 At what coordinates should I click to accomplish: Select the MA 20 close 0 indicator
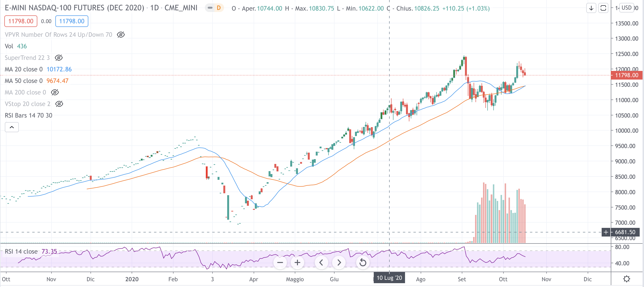click(x=24, y=69)
